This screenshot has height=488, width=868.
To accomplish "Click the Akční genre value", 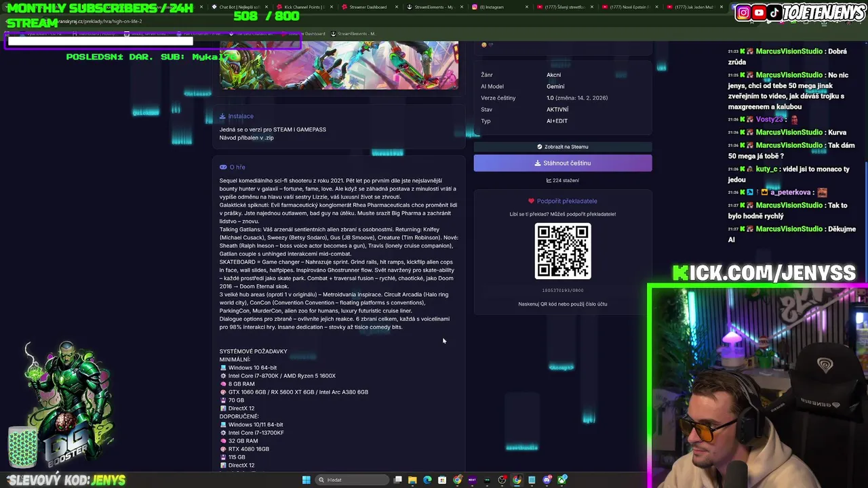I will click(x=553, y=75).
